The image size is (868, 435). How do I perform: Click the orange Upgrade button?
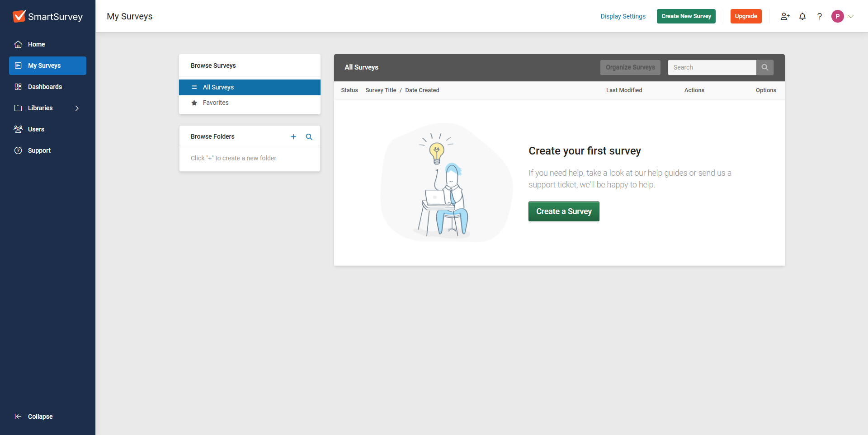tap(746, 16)
